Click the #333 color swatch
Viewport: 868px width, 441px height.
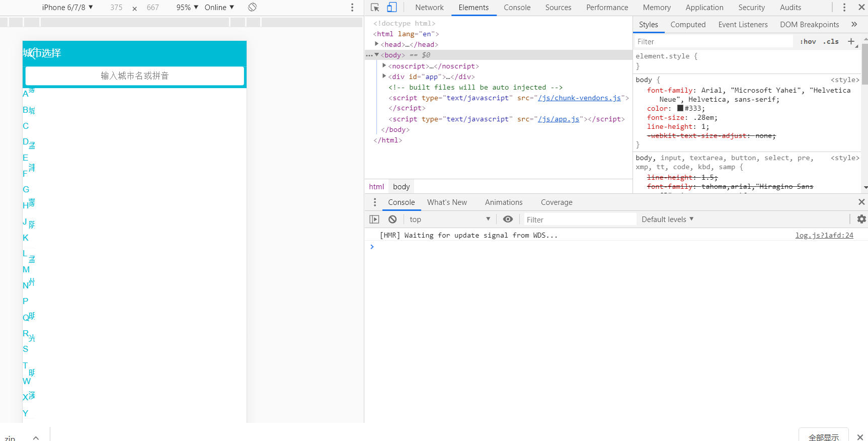click(680, 108)
